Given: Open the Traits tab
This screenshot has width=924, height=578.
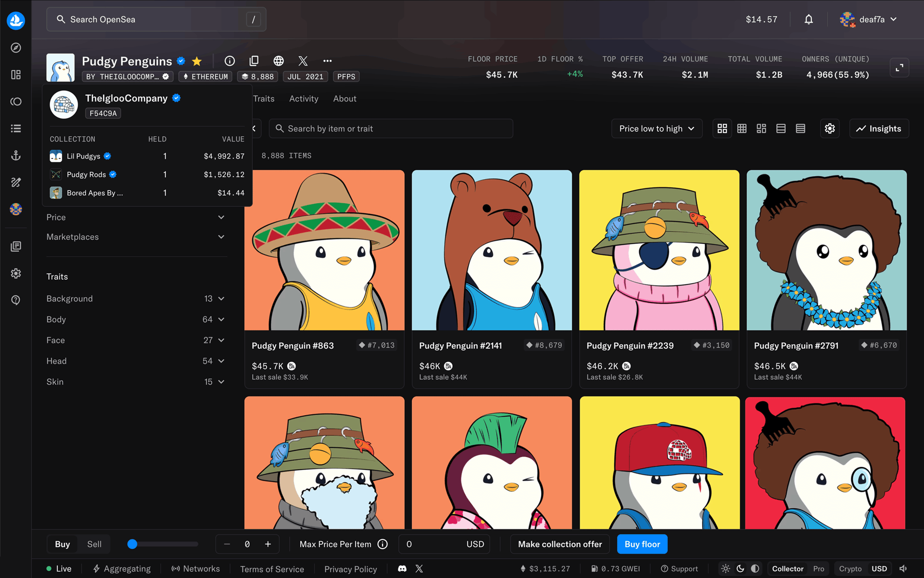Looking at the screenshot, I should (264, 99).
